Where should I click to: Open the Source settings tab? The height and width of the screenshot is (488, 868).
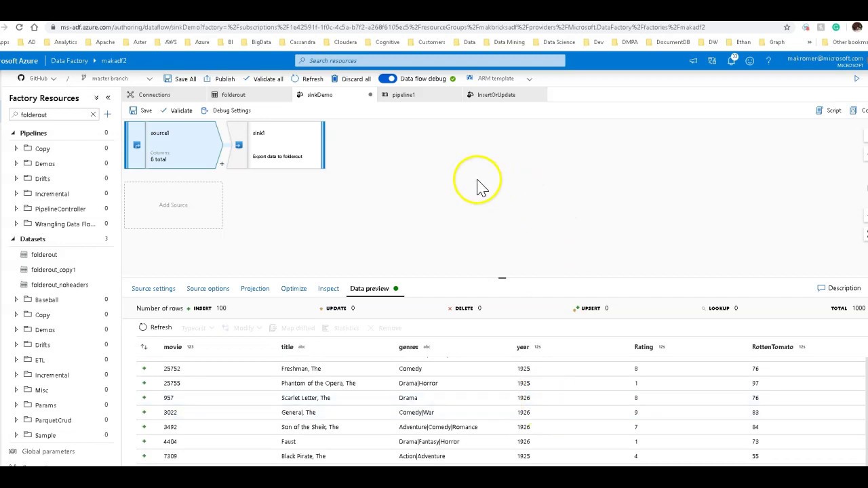pyautogui.click(x=153, y=289)
